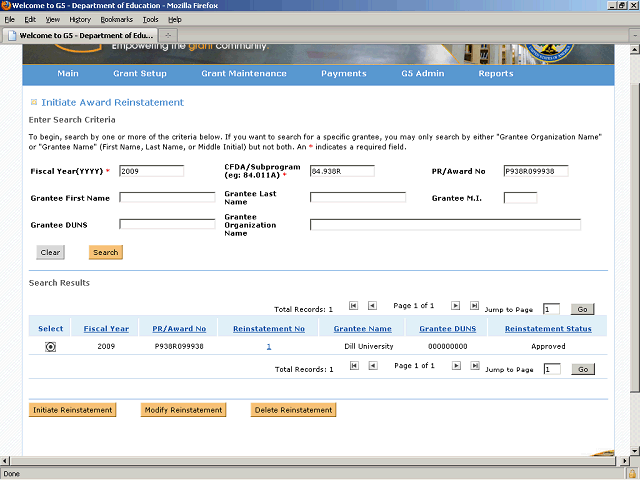
Task: Click the Search button
Action: tap(105, 253)
